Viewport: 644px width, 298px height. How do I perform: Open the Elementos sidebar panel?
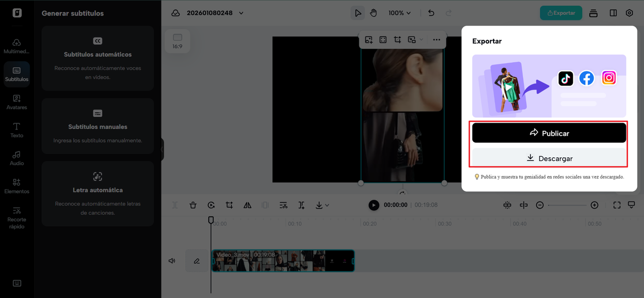tap(17, 185)
